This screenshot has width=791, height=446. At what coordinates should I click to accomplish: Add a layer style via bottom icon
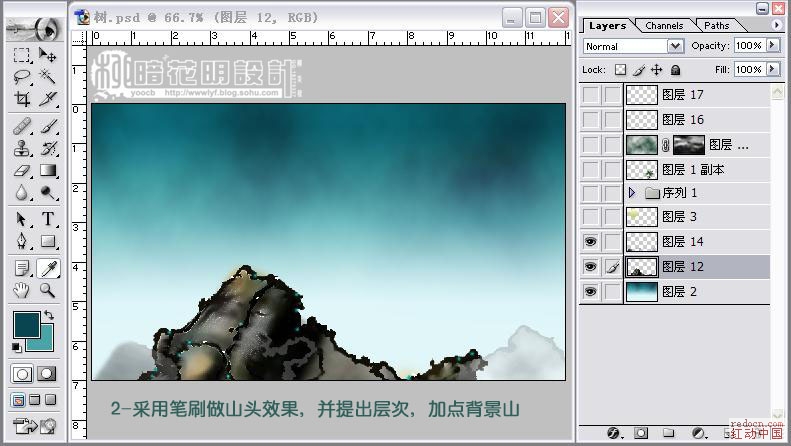pyautogui.click(x=613, y=433)
